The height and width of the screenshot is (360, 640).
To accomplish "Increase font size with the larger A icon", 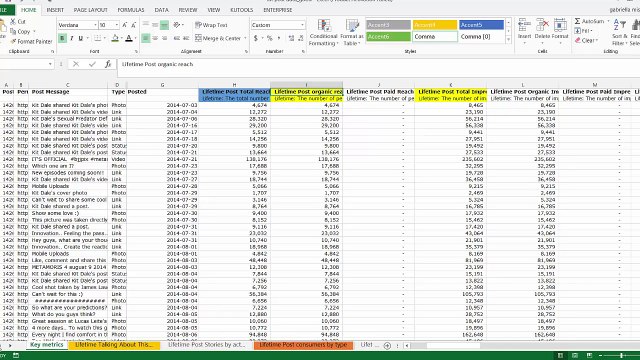I will (125, 25).
